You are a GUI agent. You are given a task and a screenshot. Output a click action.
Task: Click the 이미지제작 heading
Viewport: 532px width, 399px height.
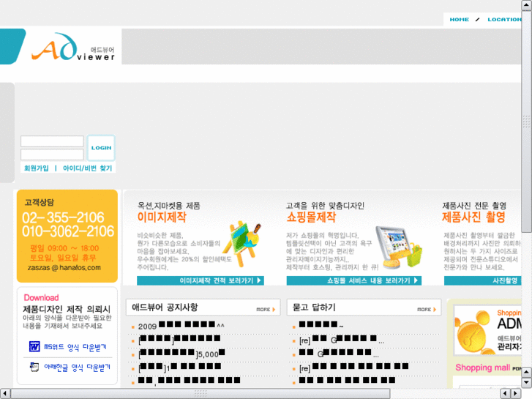pos(162,217)
